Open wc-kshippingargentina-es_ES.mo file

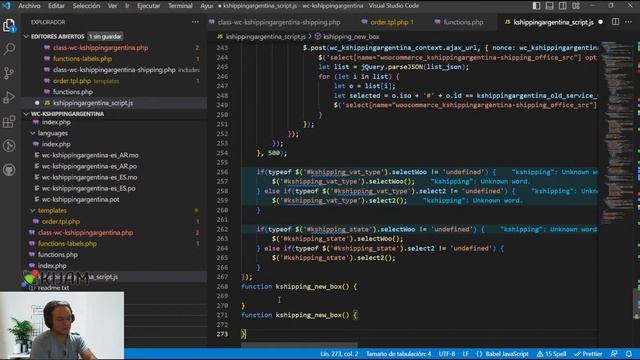[x=89, y=177]
